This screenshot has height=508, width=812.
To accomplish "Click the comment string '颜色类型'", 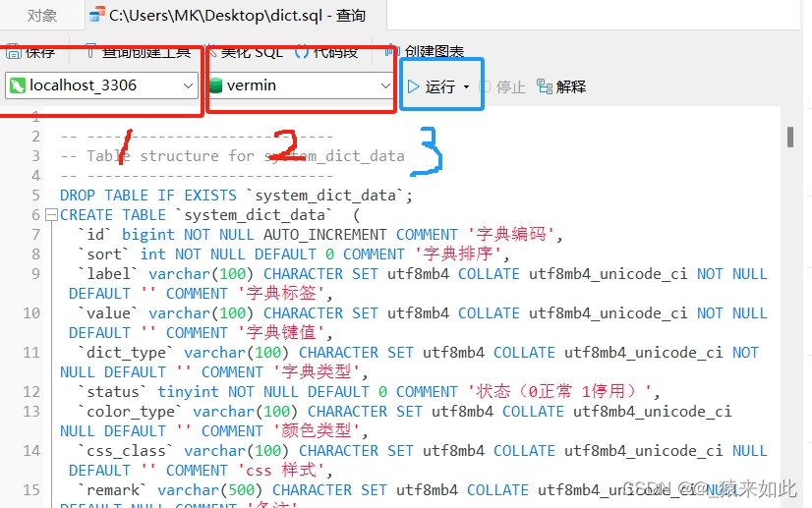I will click(316, 431).
